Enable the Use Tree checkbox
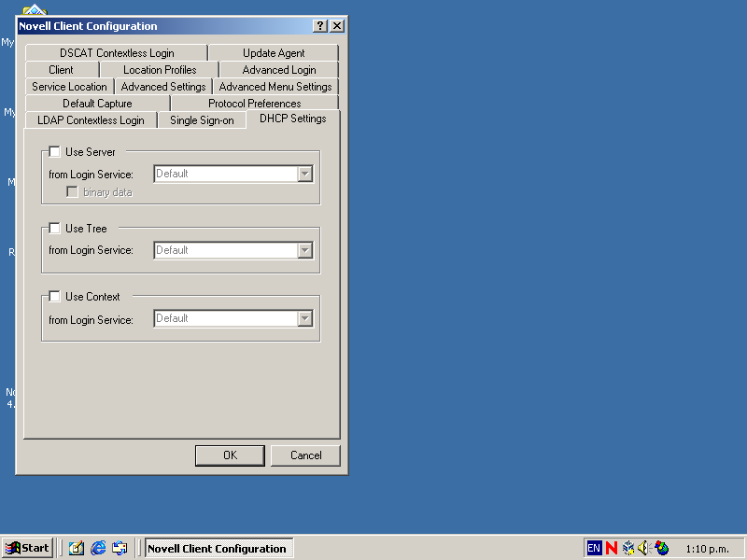The image size is (747, 560). pos(55,228)
